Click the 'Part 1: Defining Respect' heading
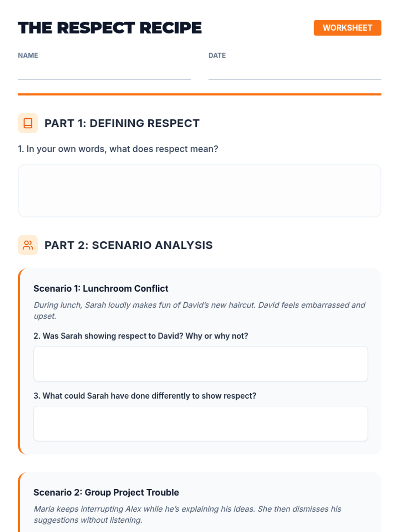 pos(122,123)
